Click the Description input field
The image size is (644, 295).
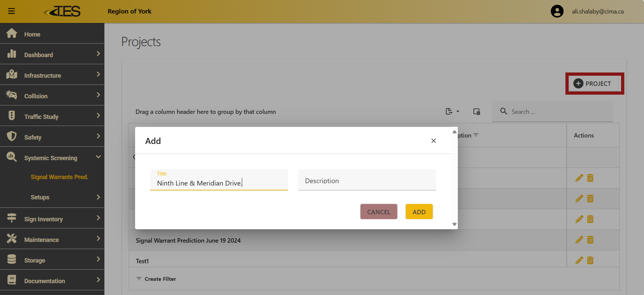click(367, 181)
